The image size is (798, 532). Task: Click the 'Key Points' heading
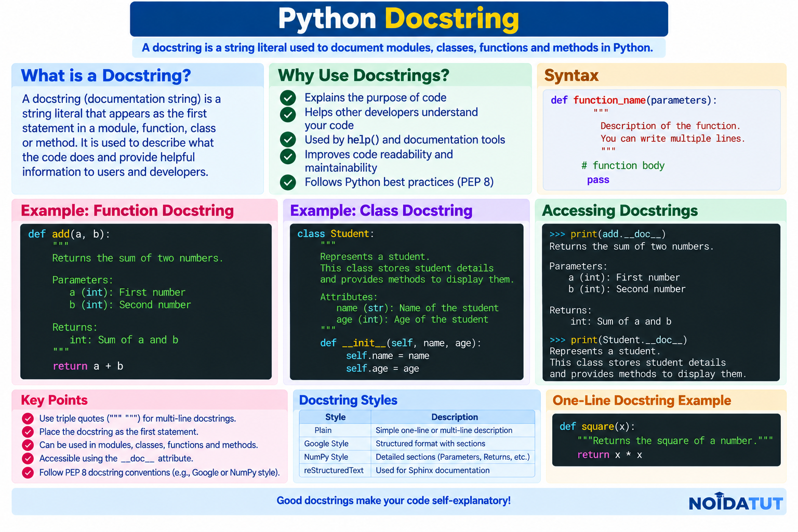(x=54, y=400)
